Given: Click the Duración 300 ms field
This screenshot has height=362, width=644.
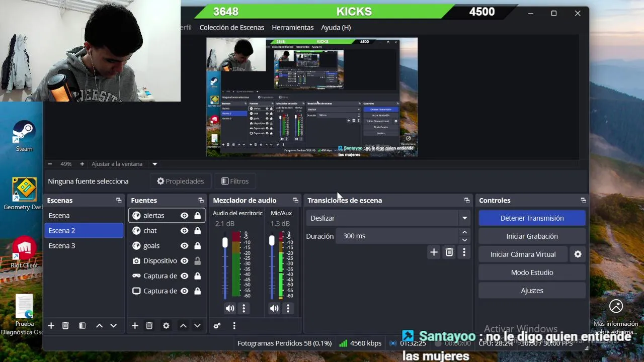Looking at the screenshot, I should [x=398, y=236].
